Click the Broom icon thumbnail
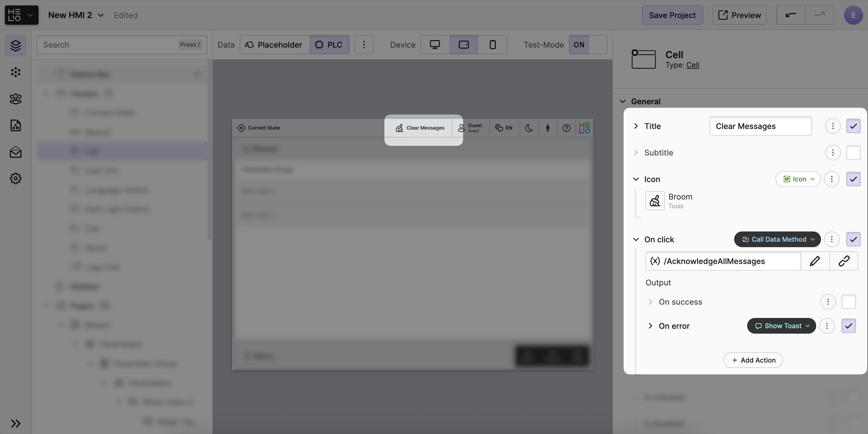 [x=655, y=201]
